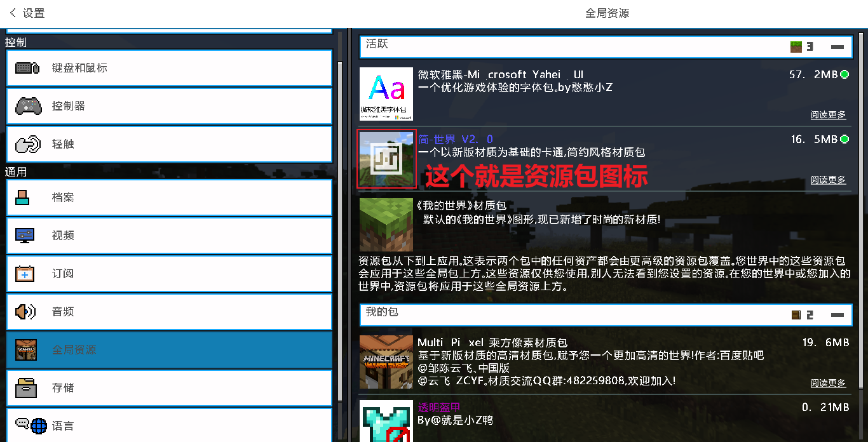Image resolution: width=868 pixels, height=442 pixels.
Task: Choose the 视频 monitor icon
Action: [25, 236]
